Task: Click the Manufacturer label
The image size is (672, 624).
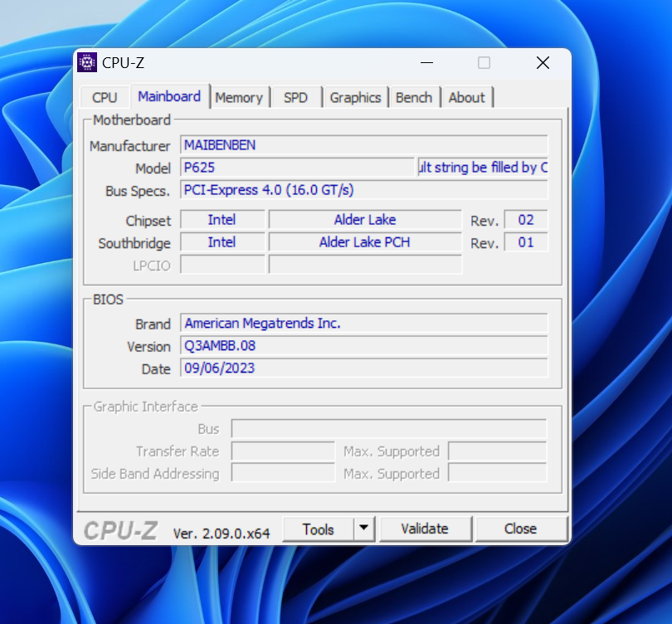Action: pyautogui.click(x=130, y=146)
